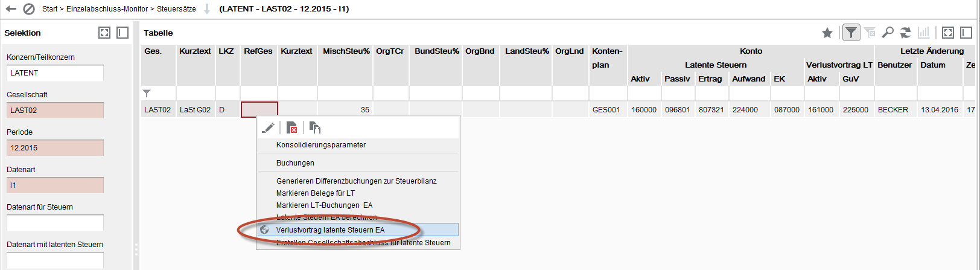This screenshot has height=270, width=980.
Task: Select 'Verlustvortrag latente Steuern EA' menu item
Action: click(x=330, y=230)
